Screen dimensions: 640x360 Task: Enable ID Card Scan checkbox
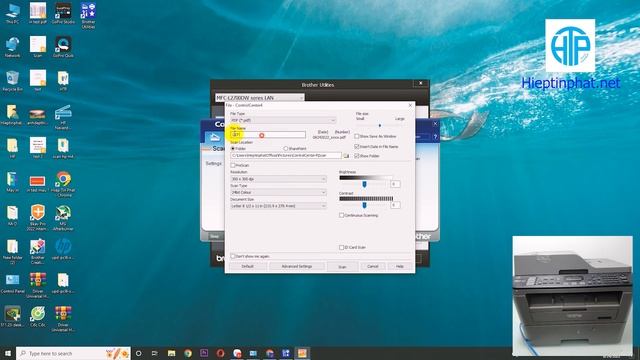pos(342,247)
